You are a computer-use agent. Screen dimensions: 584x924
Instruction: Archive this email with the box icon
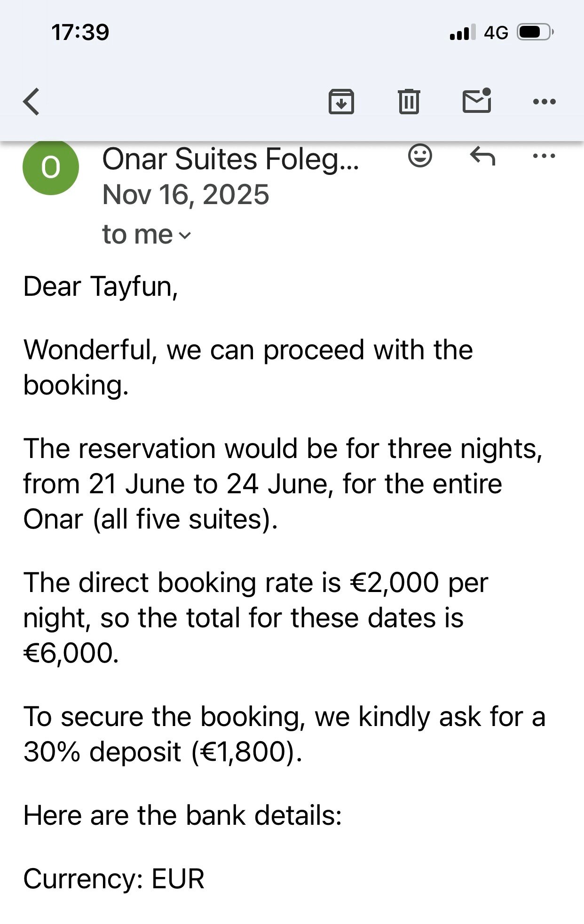click(341, 101)
